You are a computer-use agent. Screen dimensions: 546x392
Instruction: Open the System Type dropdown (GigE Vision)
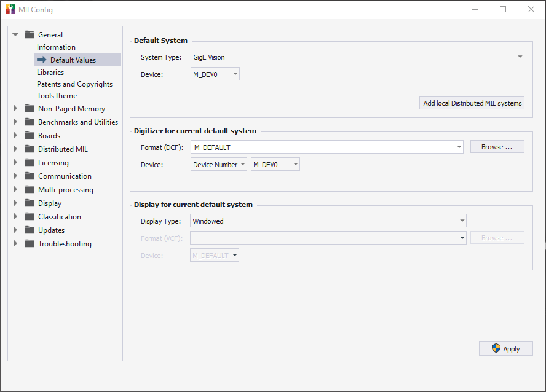coord(357,57)
